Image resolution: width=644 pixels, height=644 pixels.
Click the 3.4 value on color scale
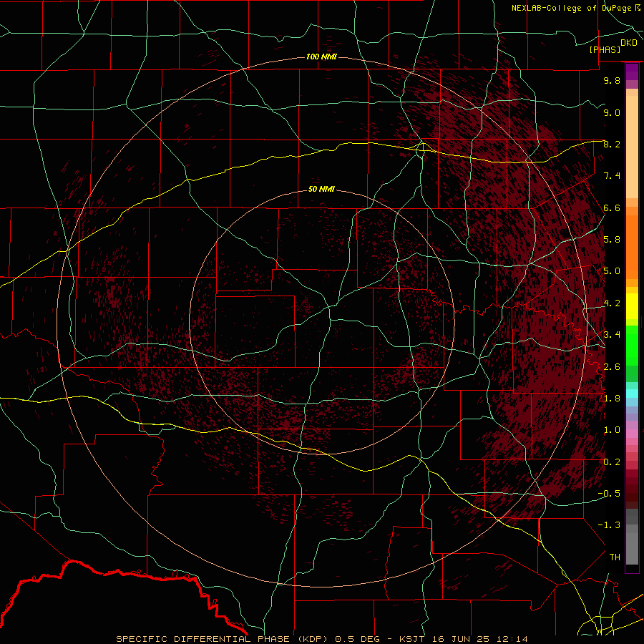click(612, 335)
